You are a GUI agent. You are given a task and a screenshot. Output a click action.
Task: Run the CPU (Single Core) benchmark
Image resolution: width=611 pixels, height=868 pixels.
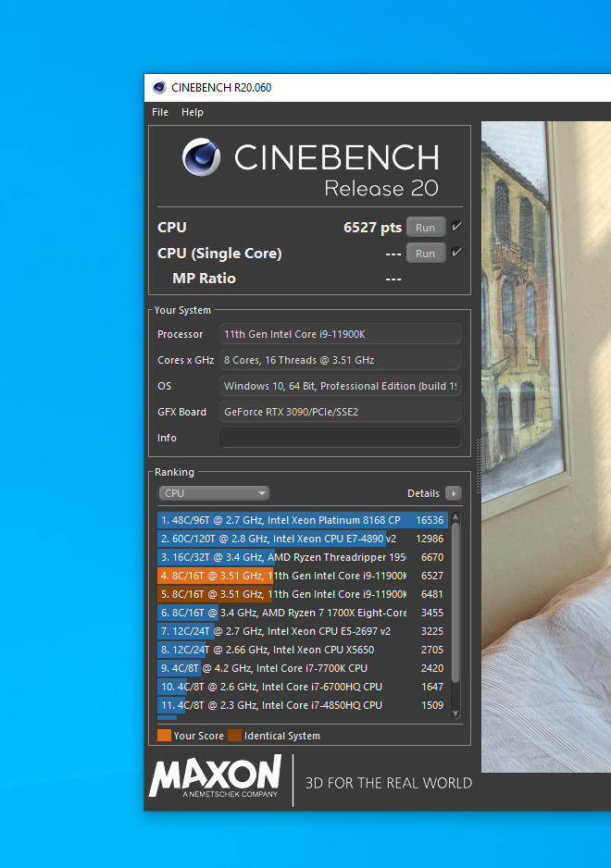click(426, 253)
